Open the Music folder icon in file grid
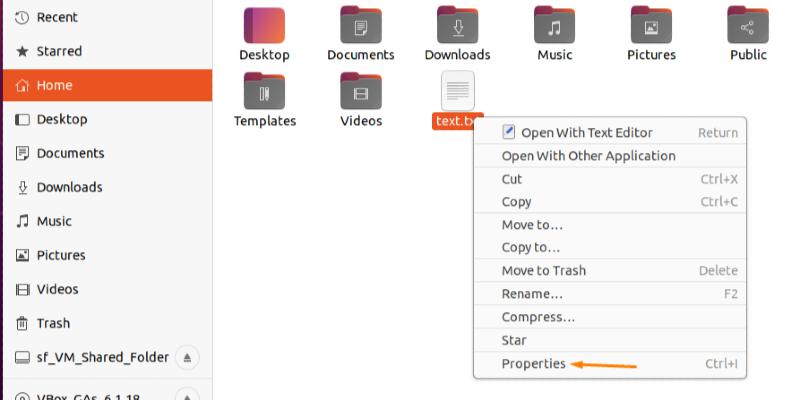The image size is (800, 400). [555, 26]
